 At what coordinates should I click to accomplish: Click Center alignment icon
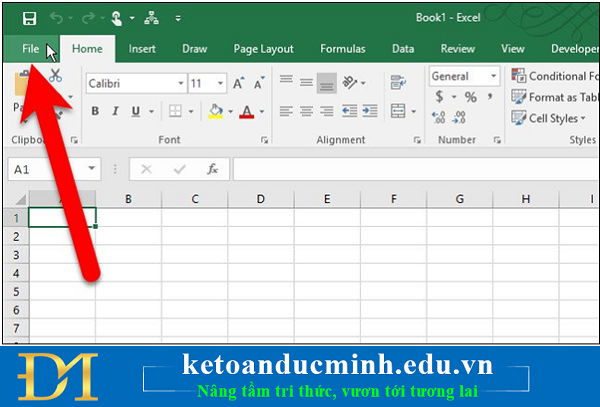pos(306,111)
